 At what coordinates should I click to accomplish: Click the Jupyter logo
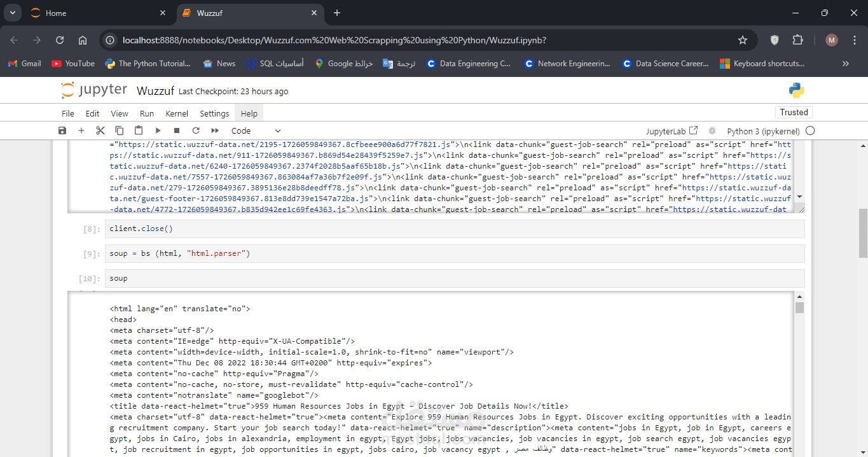tap(94, 90)
